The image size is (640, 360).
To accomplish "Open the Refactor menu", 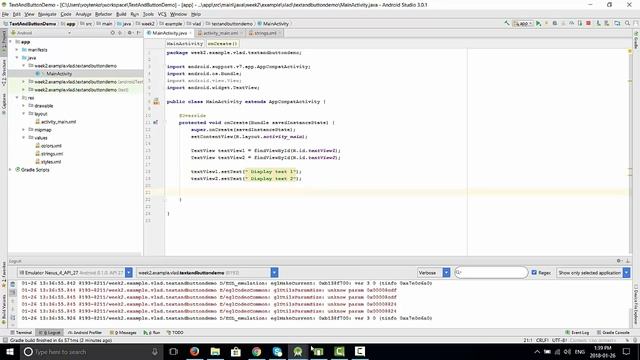I will pos(103,14).
